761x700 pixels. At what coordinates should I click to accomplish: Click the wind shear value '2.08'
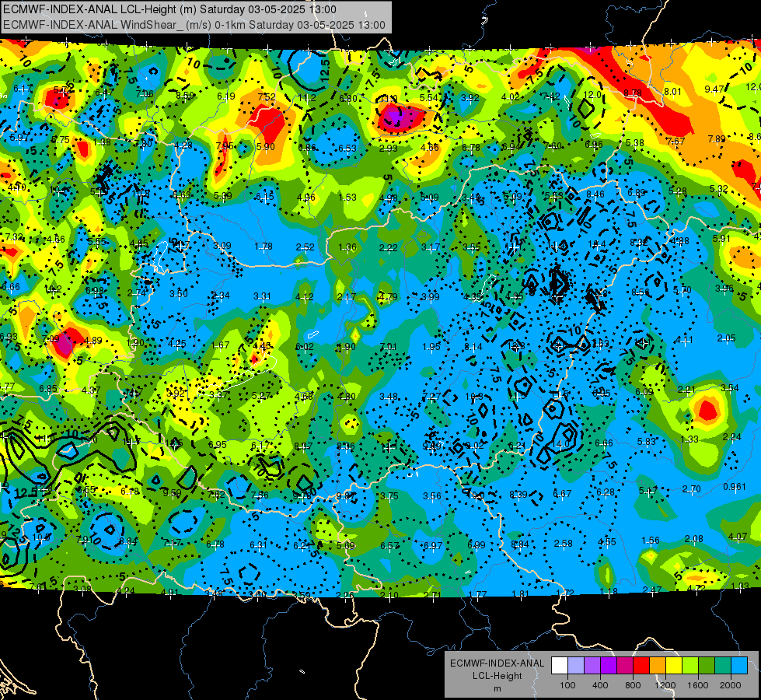point(694,538)
